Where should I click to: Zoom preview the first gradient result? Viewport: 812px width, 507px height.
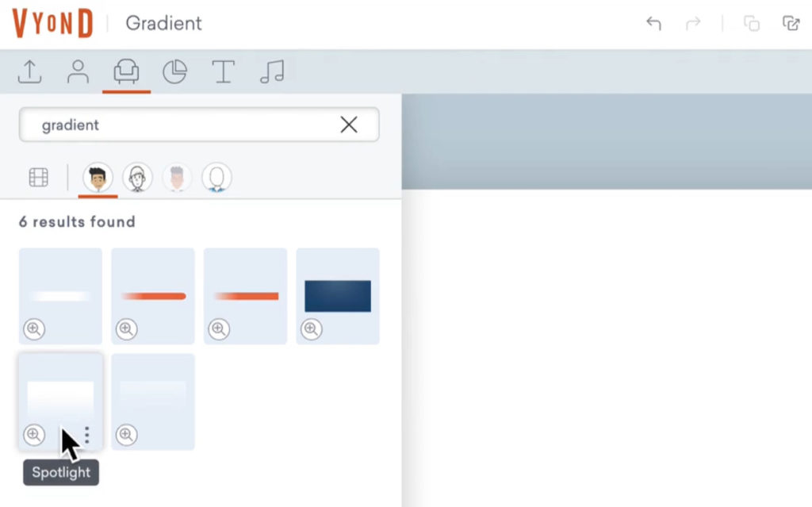pyautogui.click(x=34, y=329)
